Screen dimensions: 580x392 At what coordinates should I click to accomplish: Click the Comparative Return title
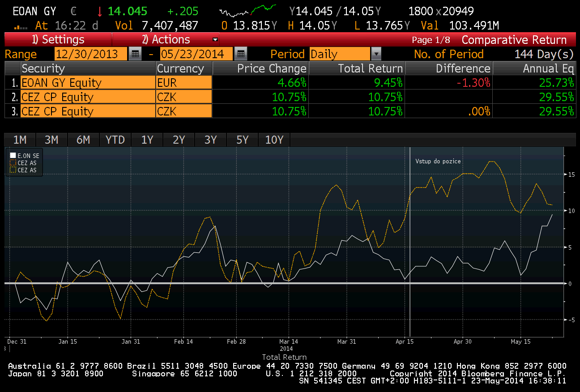click(514, 39)
